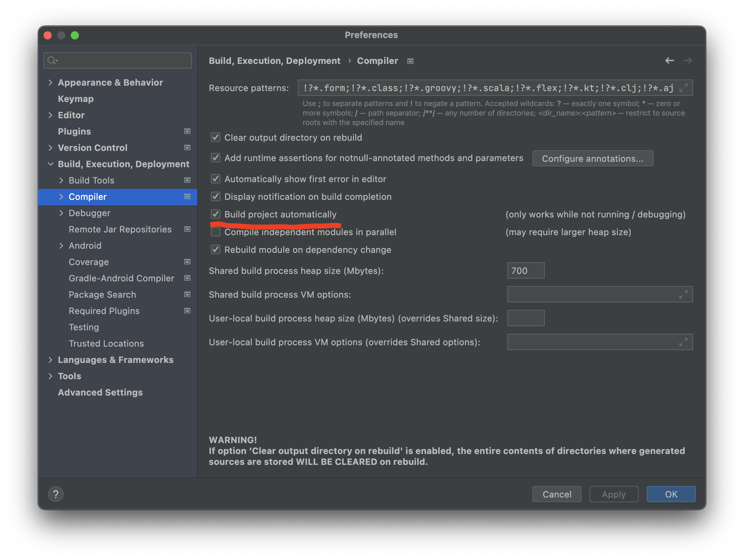Screen dimensions: 744x560
Task: Click the external editor icon next to Plugins
Action: tap(187, 131)
